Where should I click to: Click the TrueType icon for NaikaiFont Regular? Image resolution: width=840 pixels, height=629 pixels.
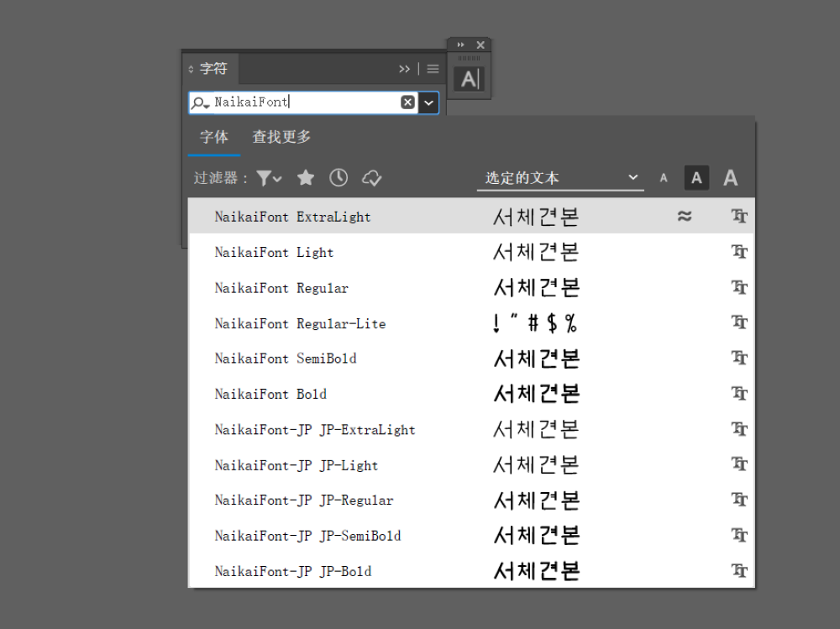coord(739,287)
